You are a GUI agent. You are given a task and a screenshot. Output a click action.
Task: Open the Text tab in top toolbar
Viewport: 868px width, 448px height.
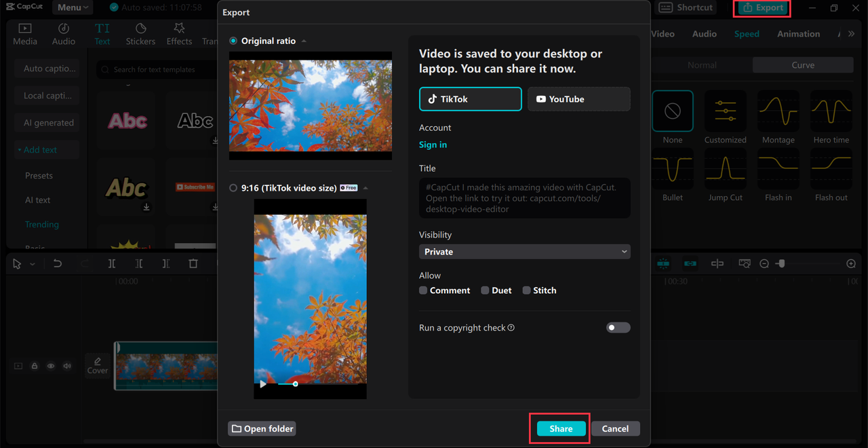coord(102,34)
